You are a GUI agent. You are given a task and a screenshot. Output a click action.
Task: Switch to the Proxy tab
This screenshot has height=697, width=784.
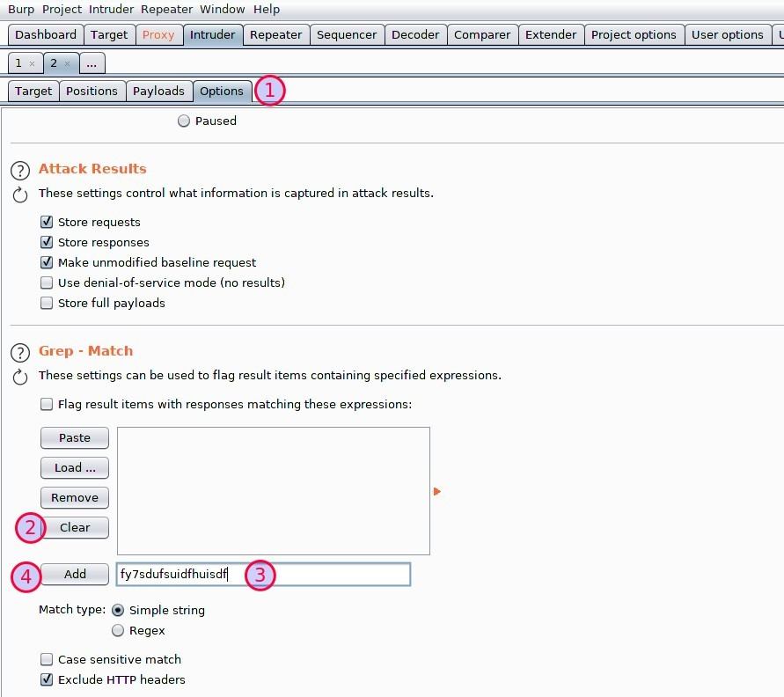tap(158, 35)
